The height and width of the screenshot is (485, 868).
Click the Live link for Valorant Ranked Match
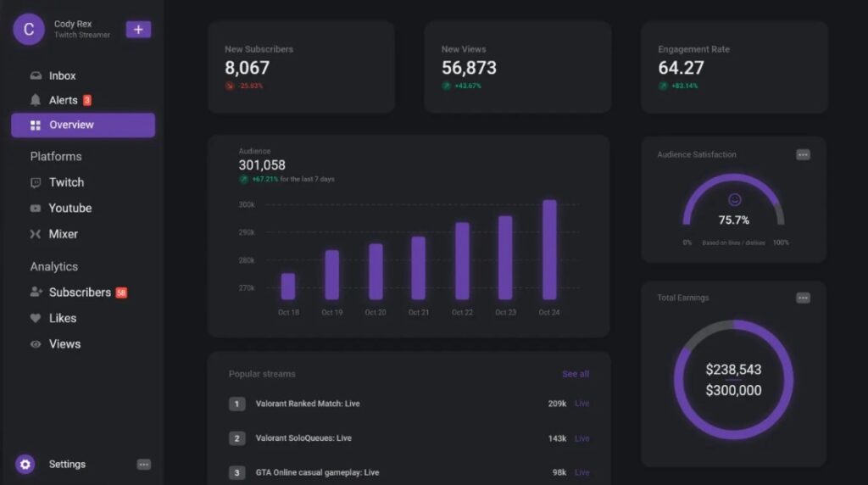[581, 404]
